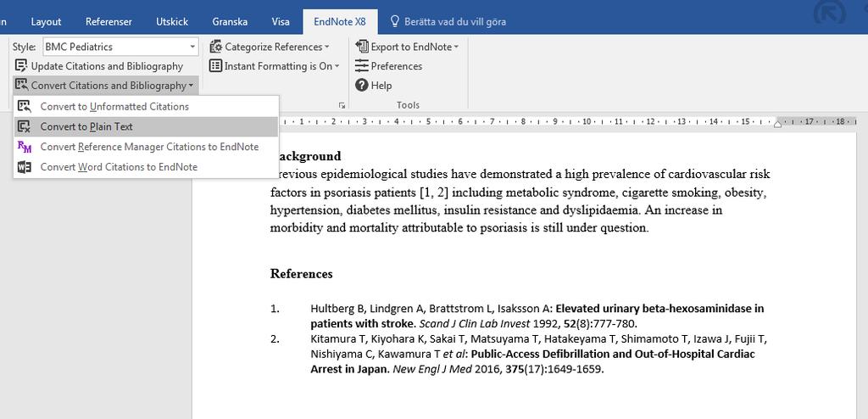
Task: Click the Tools group label
Action: (x=408, y=105)
